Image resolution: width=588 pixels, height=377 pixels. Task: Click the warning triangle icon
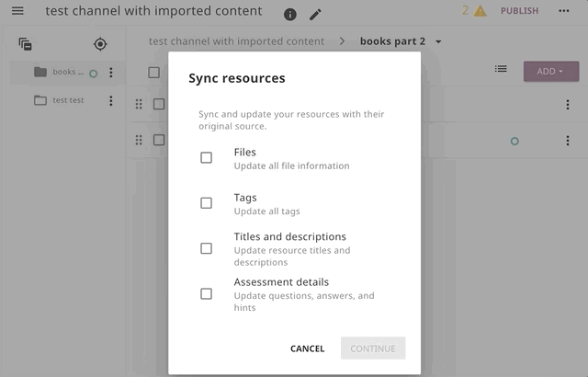coord(480,11)
